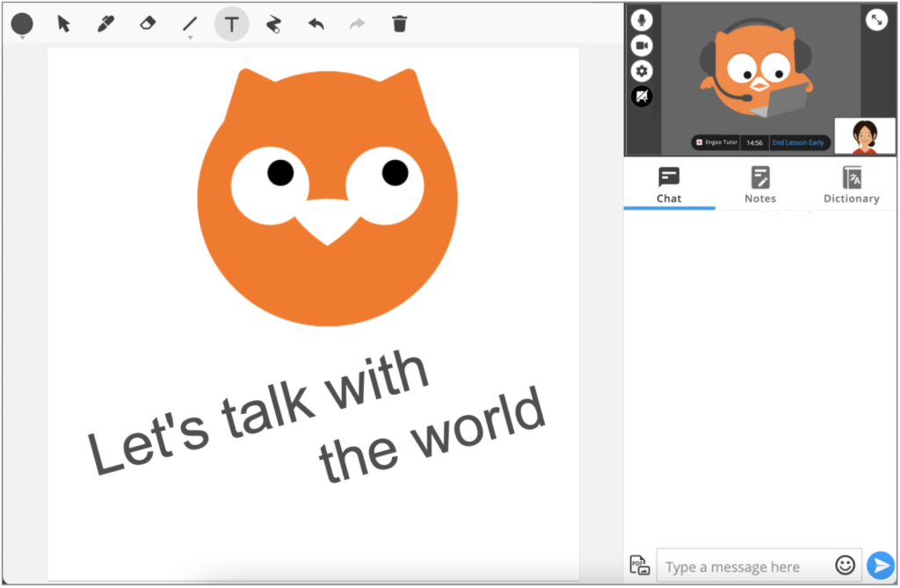Expand the line tool options arrow

point(190,38)
